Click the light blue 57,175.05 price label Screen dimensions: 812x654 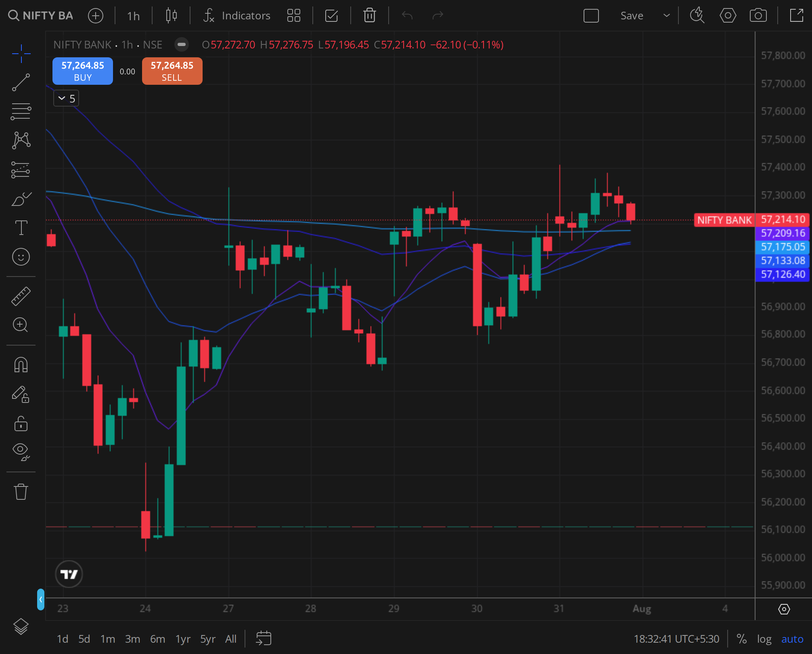point(783,247)
